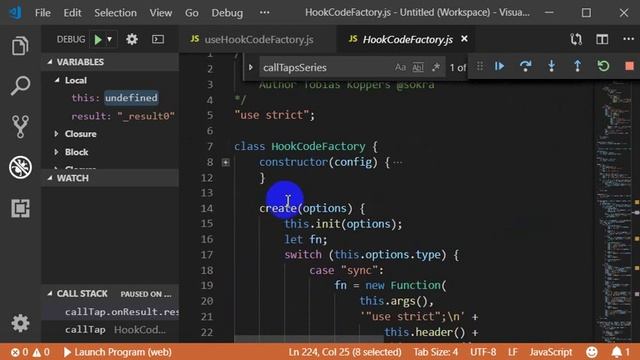Image resolution: width=640 pixels, height=360 pixels.
Task: Open launch.json with the debug gear icon
Action: (131, 40)
